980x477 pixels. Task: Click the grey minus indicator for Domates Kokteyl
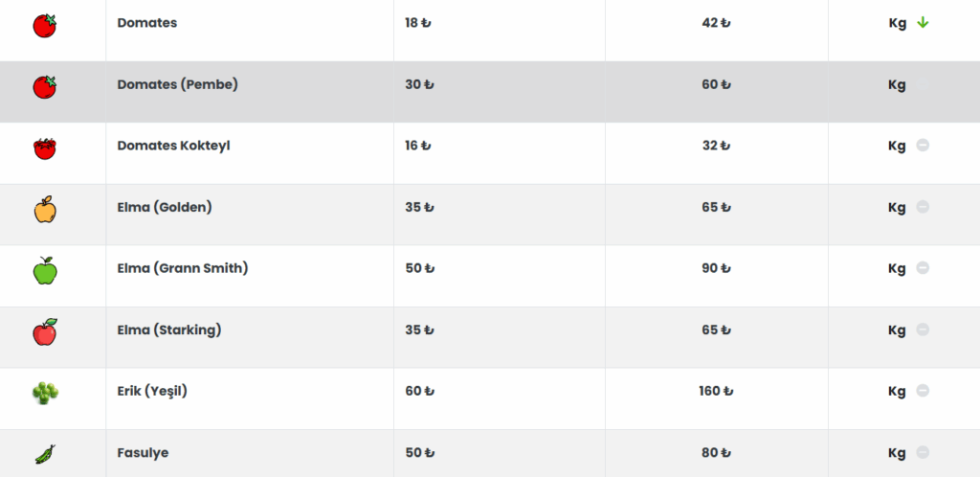coord(923,145)
